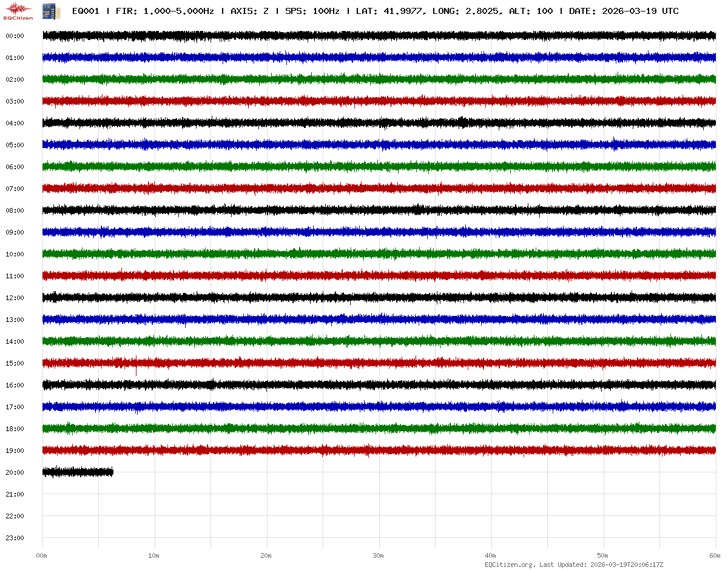This screenshot has height=570, width=728.
Task: Select the 30m marker on time axis
Action: point(379,555)
